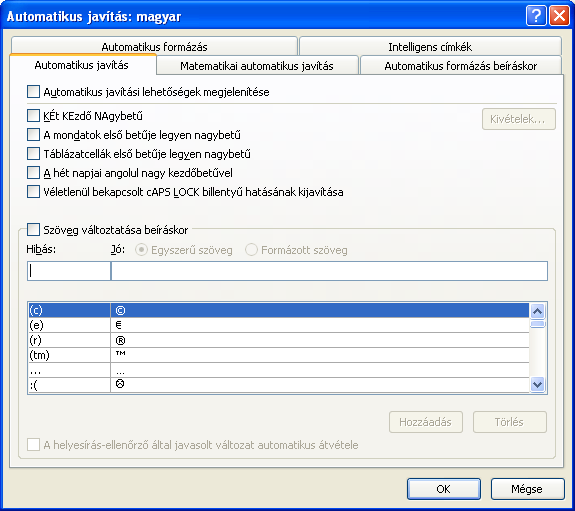Click the ® symbol in replacement column
This screenshot has width=575, height=511.
[x=120, y=341]
